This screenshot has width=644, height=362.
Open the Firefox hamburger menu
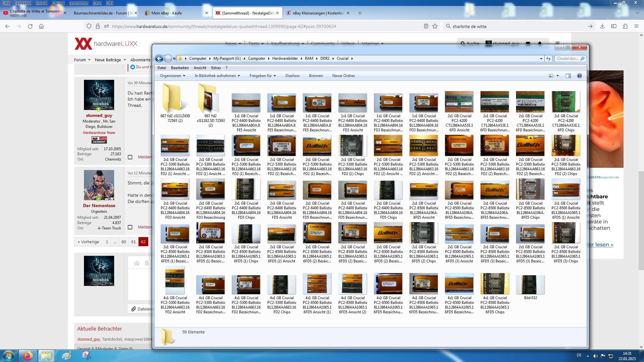coord(636,26)
